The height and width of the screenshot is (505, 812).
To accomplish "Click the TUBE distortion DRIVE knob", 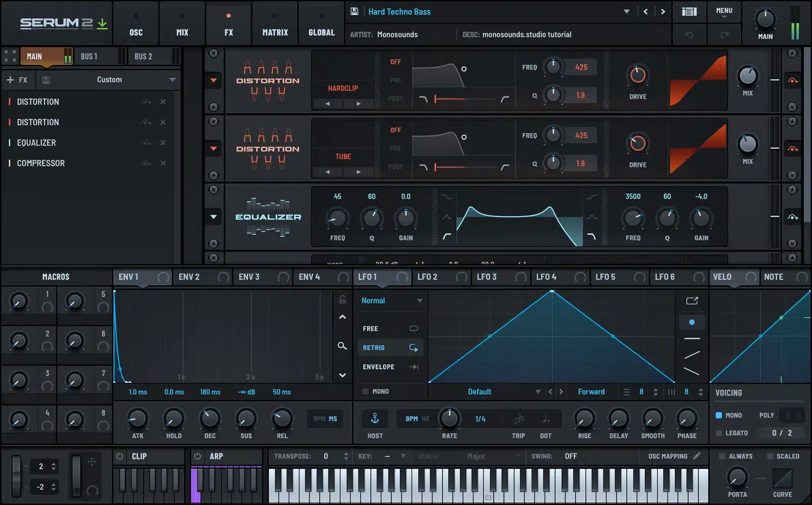I will [x=637, y=144].
